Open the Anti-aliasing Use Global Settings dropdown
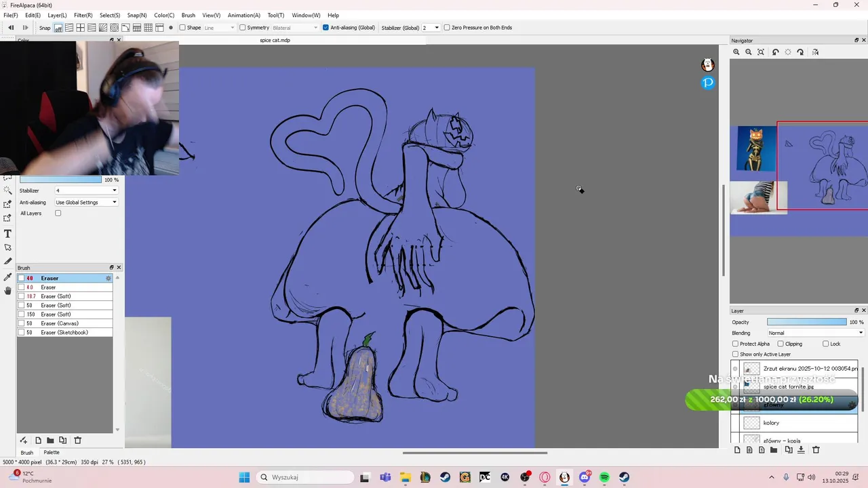The width and height of the screenshot is (868, 488). (x=86, y=203)
